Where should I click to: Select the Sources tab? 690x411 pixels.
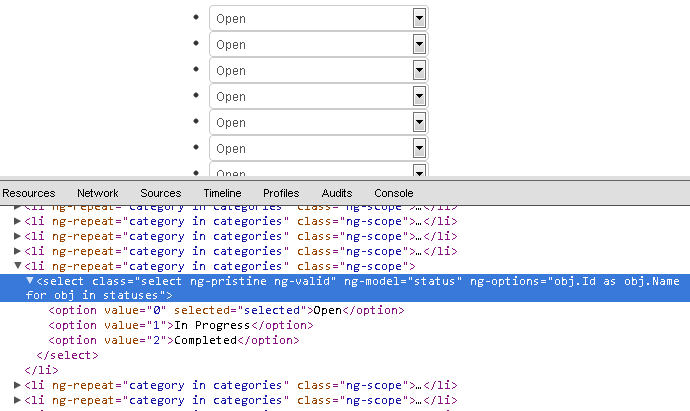pyautogui.click(x=161, y=193)
